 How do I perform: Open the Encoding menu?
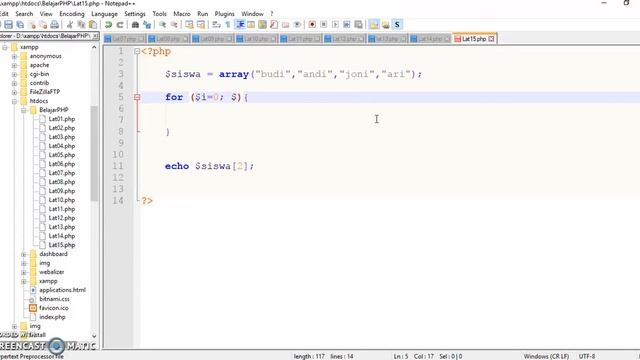(72, 14)
